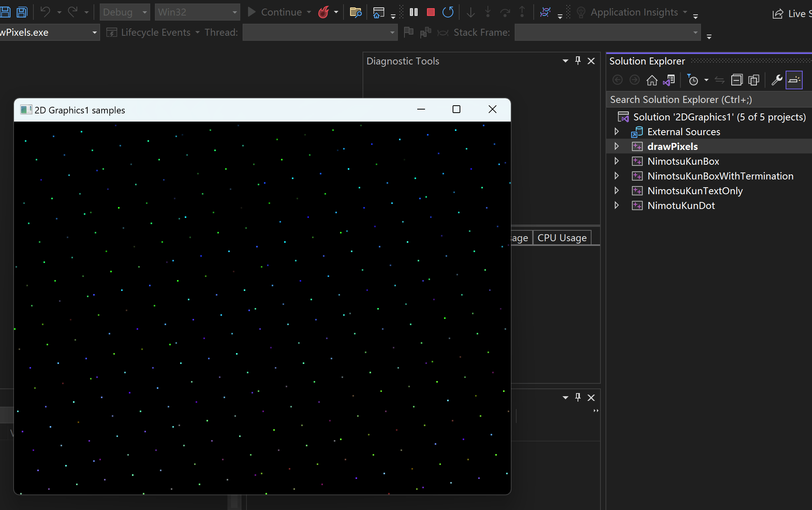Switch between solutions and folder views icon
812x510 pixels.
point(669,80)
